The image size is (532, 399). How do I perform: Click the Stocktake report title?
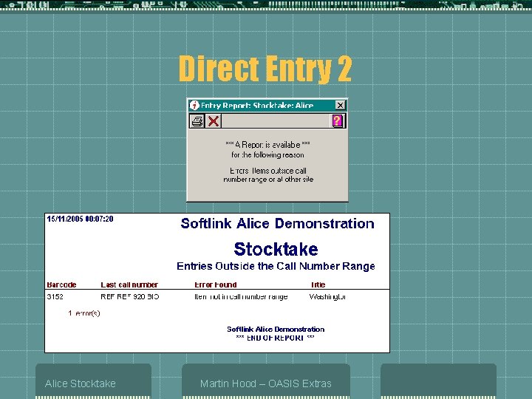click(276, 250)
